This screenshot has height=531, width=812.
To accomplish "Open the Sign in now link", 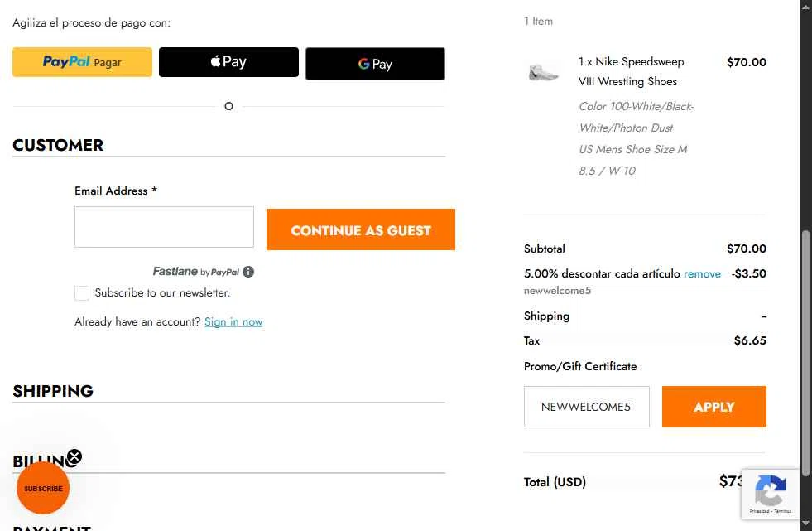I will [233, 321].
